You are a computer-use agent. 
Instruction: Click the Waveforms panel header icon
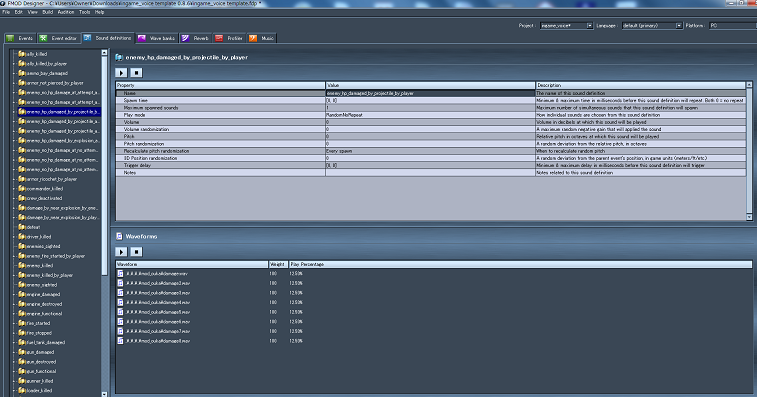[119, 236]
